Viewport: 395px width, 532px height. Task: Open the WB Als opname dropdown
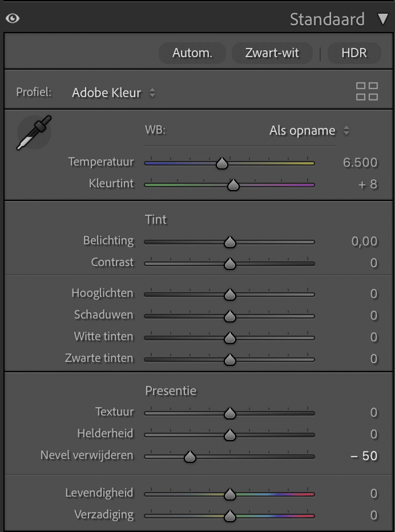tap(309, 131)
